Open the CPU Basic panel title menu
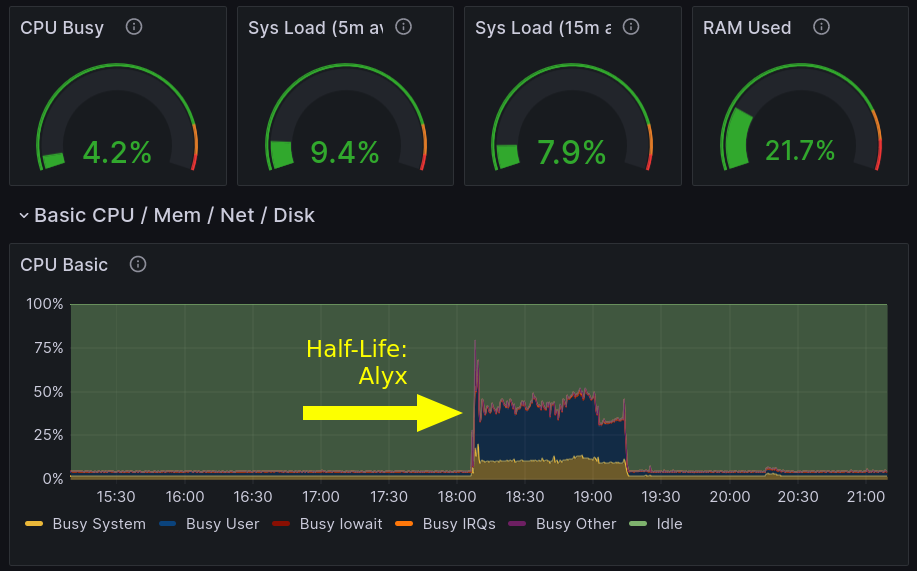This screenshot has height=571, width=917. (64, 265)
